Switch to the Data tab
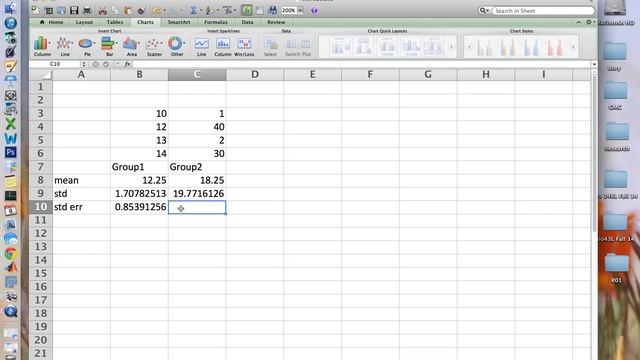 247,22
